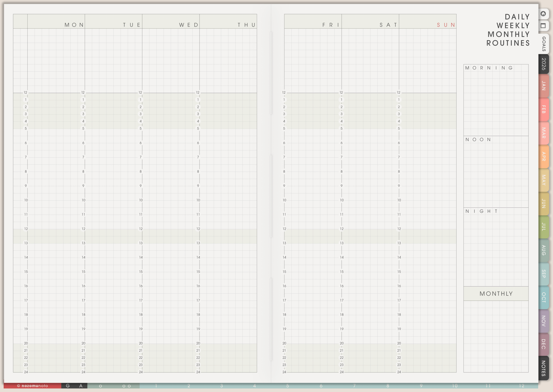Click the SUN column header
This screenshot has width=553, height=392.
[x=446, y=25]
